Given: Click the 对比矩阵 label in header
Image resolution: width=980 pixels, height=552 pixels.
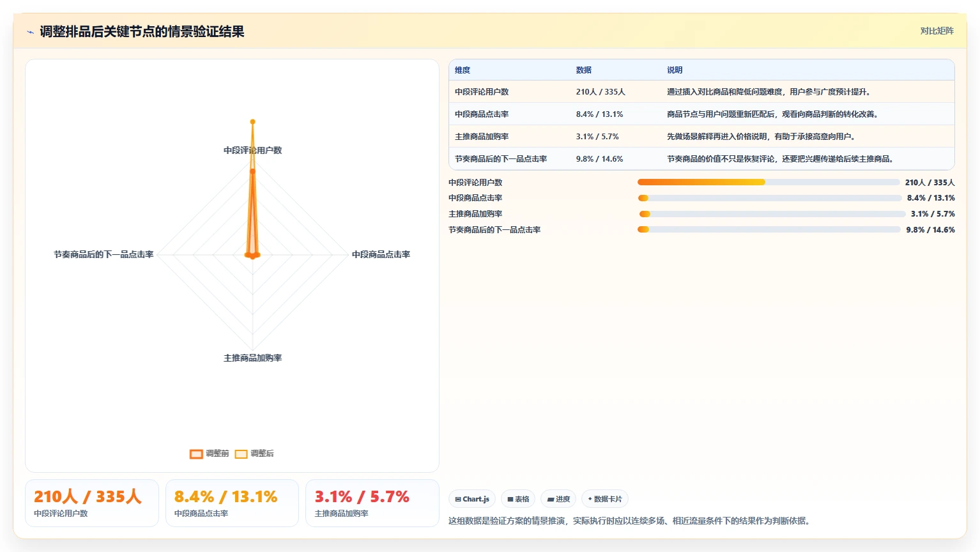Looking at the screenshot, I should 937,31.
